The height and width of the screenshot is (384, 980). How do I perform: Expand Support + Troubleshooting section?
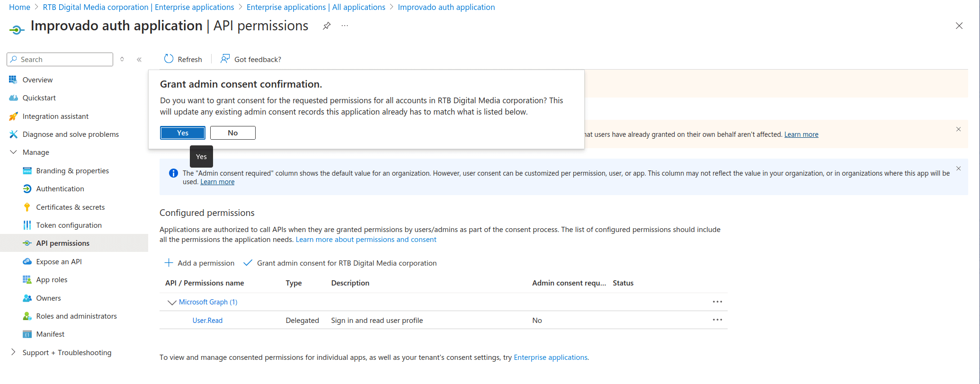point(13,352)
